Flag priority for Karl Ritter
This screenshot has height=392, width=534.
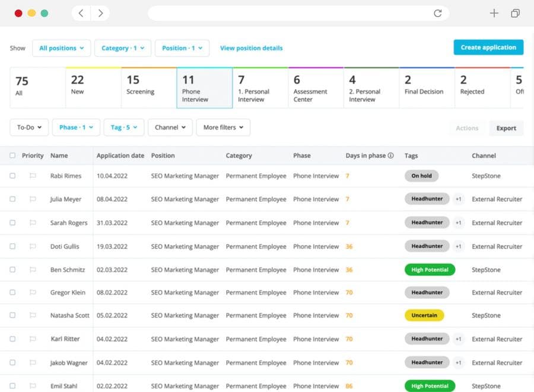[x=33, y=339]
